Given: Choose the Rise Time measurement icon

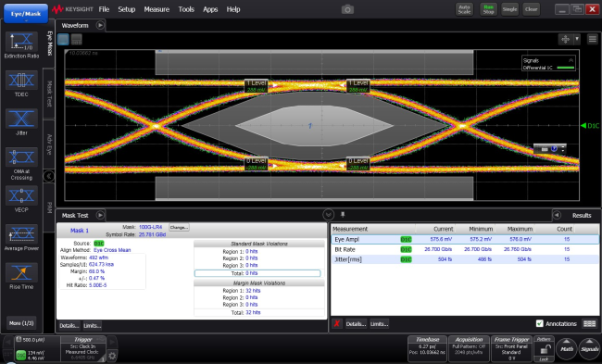Looking at the screenshot, I should [21, 272].
